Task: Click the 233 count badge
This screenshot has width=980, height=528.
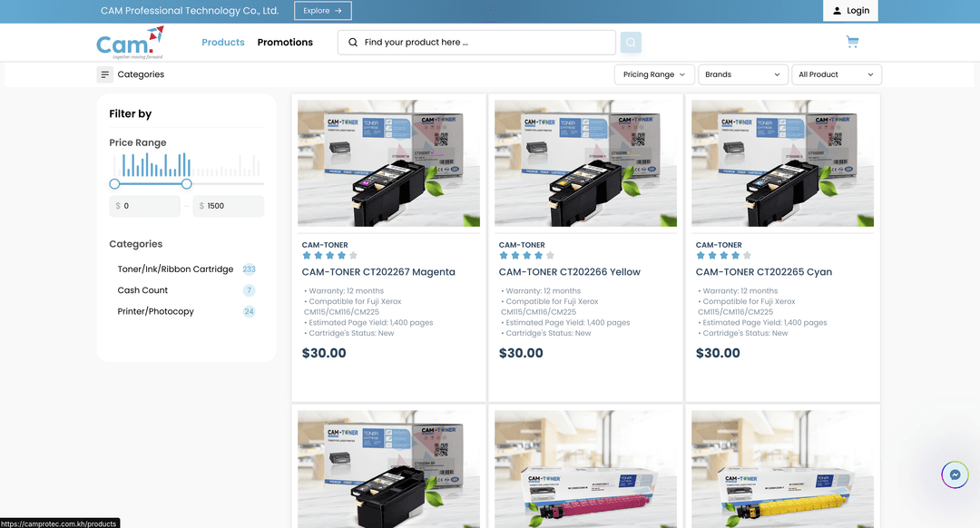Action: [x=249, y=269]
